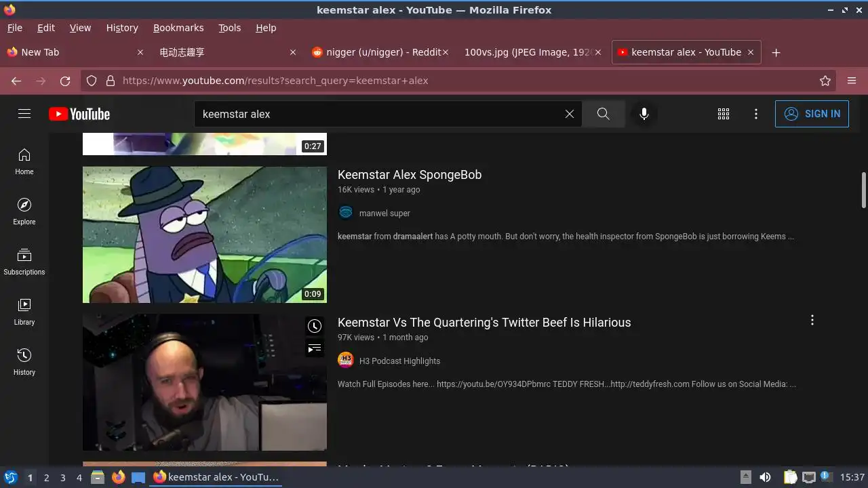The height and width of the screenshot is (488, 868).
Task: Open Bookmarks menu
Action: [x=178, y=28]
